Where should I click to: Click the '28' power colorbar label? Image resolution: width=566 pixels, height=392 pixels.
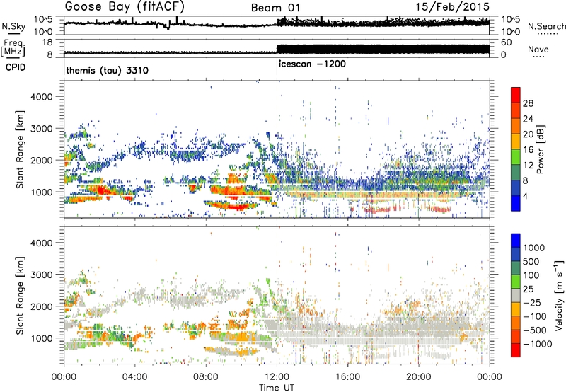tap(528, 103)
